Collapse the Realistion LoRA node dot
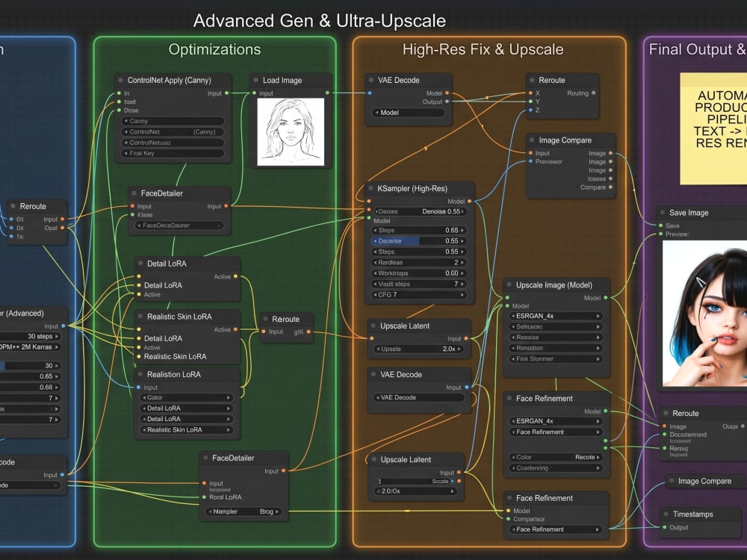 140,375
